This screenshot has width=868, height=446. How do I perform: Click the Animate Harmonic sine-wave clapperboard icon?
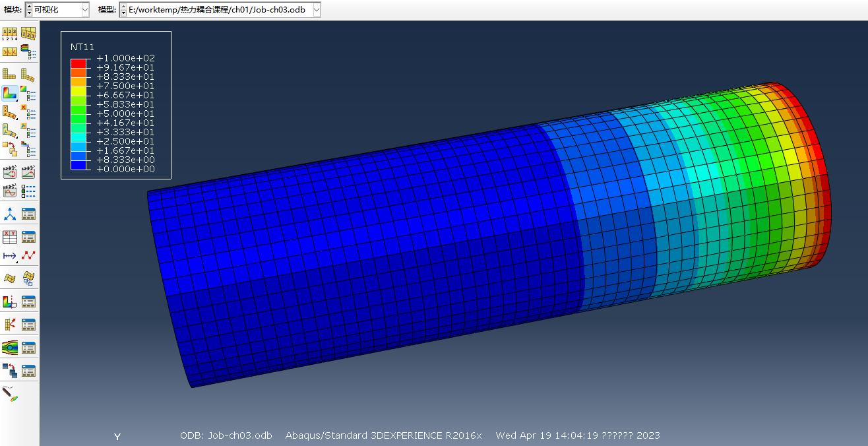pyautogui.click(x=10, y=191)
